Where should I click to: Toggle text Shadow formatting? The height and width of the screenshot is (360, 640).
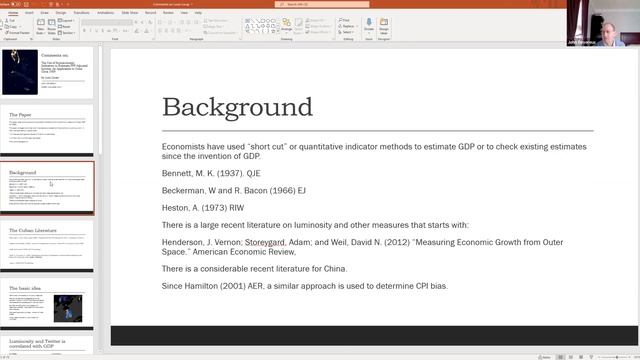[103, 31]
